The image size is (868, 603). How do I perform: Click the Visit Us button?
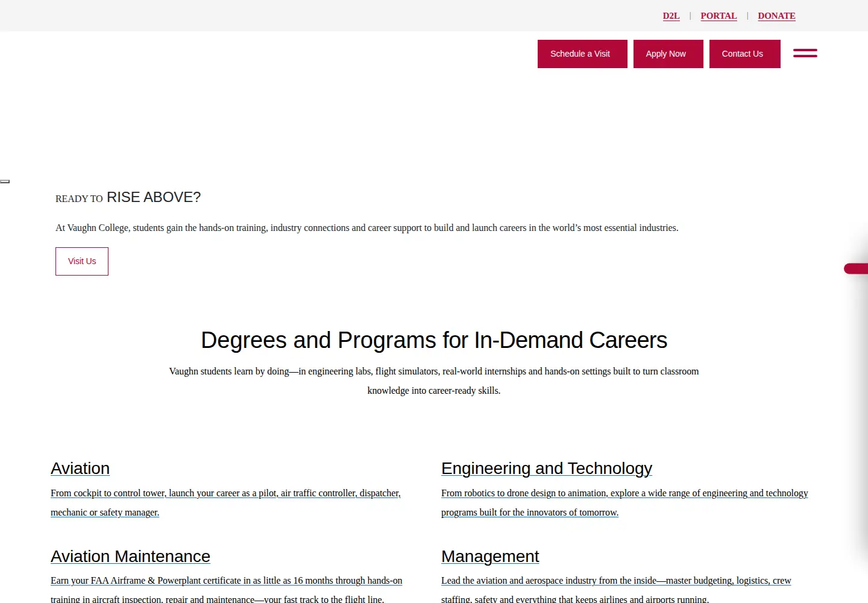tap(82, 261)
